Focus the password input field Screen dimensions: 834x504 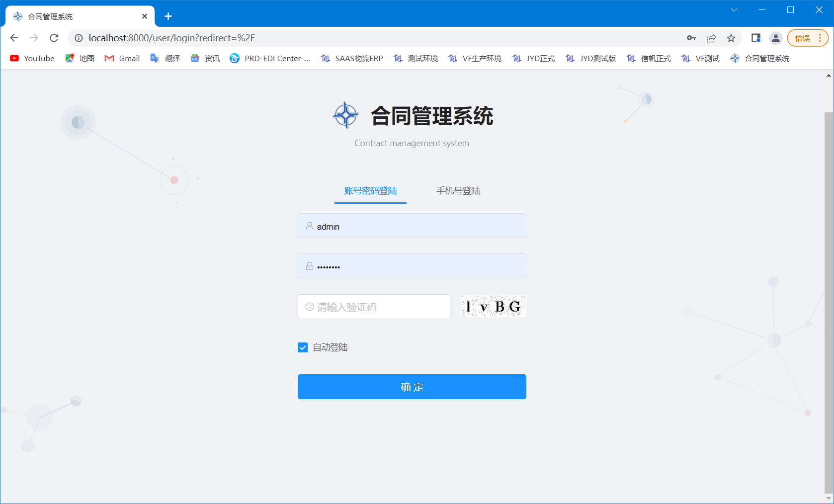[x=412, y=266]
